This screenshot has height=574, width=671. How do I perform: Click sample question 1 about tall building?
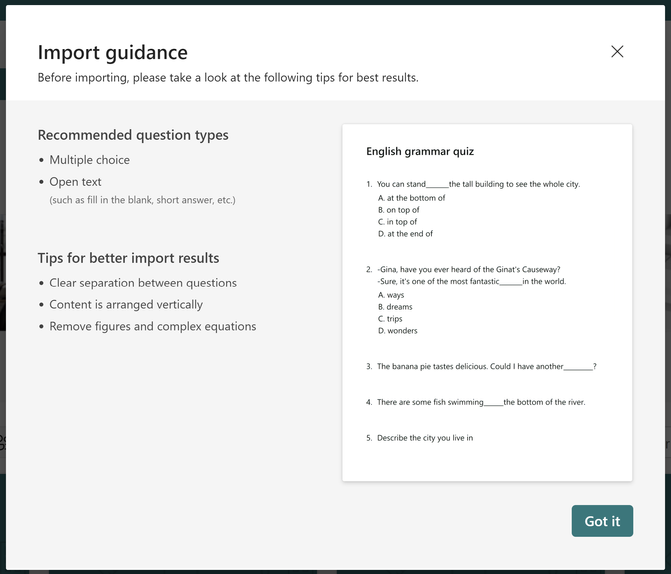tap(478, 184)
